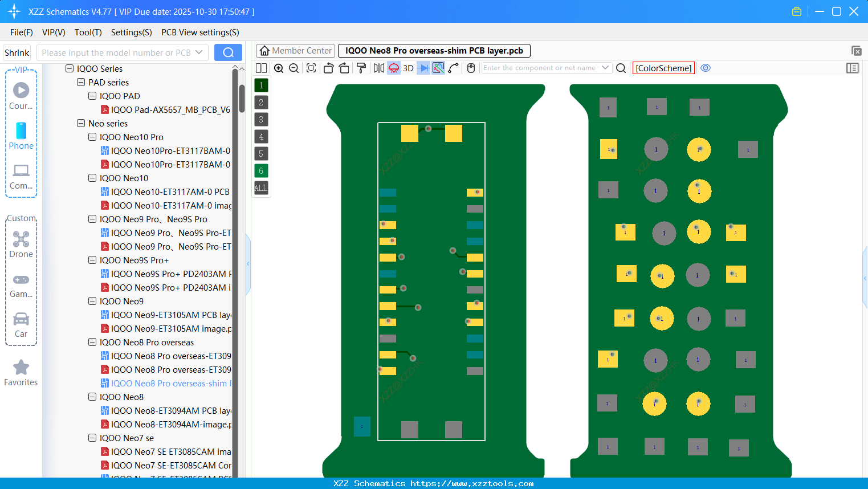Viewport: 868px width, 489px height.
Task: Open PCB View settings(S) menu
Action: [x=200, y=32]
